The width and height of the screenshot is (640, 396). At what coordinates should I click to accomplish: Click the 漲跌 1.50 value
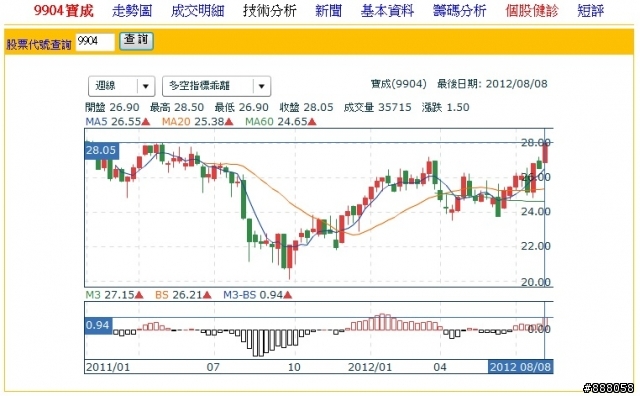(446, 107)
